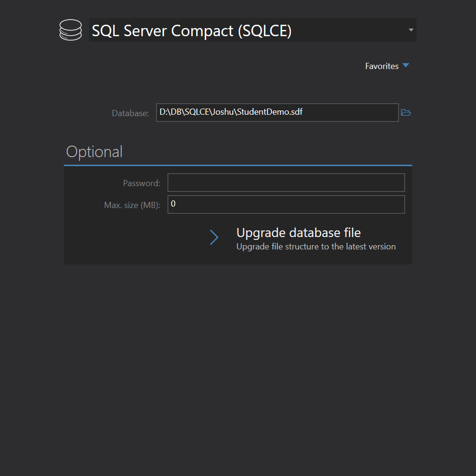The width and height of the screenshot is (476, 476).
Task: Click the 'Database:' label
Action: 130,113
